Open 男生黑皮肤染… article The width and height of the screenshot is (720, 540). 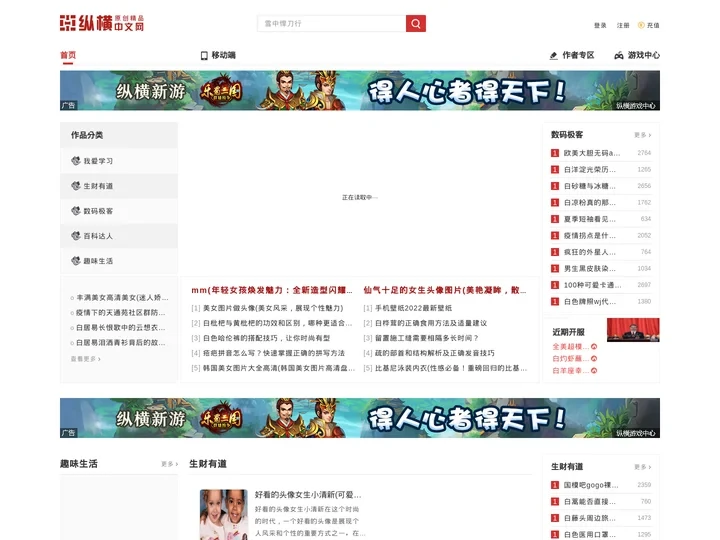tap(590, 269)
